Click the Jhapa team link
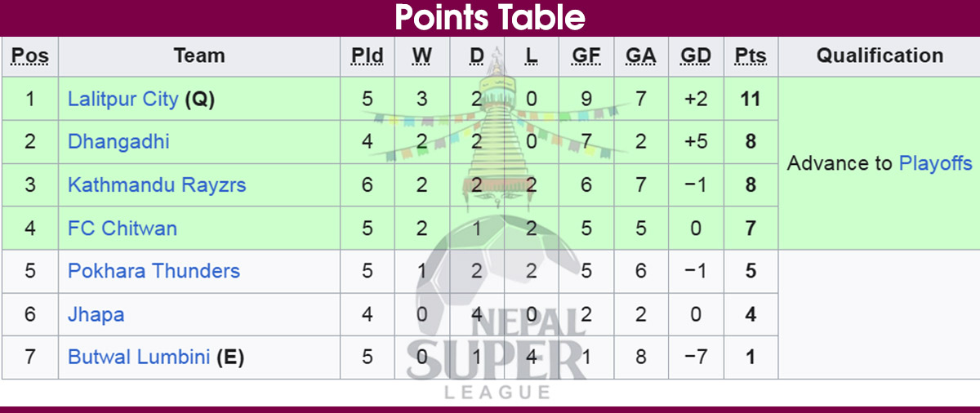This screenshot has width=980, height=413. click(x=96, y=314)
